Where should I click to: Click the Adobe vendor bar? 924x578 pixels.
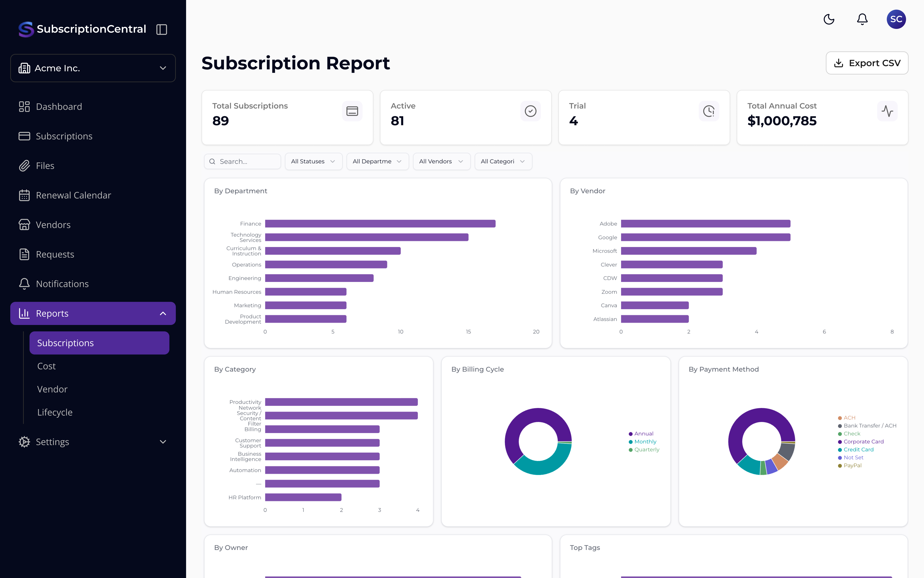[706, 224]
